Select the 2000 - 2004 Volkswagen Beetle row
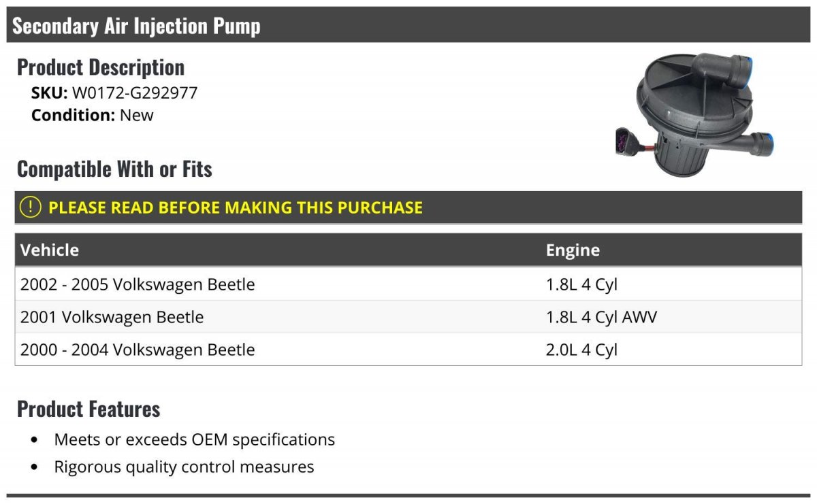 [408, 350]
